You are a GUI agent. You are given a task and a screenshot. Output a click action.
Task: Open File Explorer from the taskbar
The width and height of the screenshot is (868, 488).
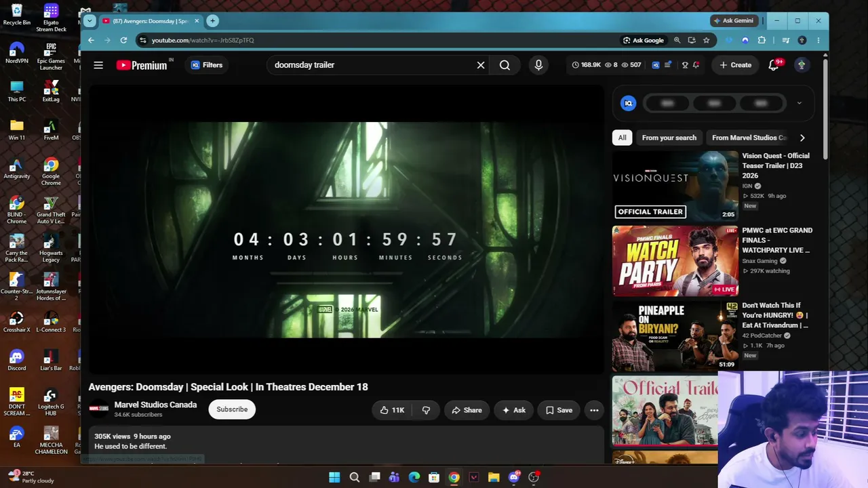494,477
